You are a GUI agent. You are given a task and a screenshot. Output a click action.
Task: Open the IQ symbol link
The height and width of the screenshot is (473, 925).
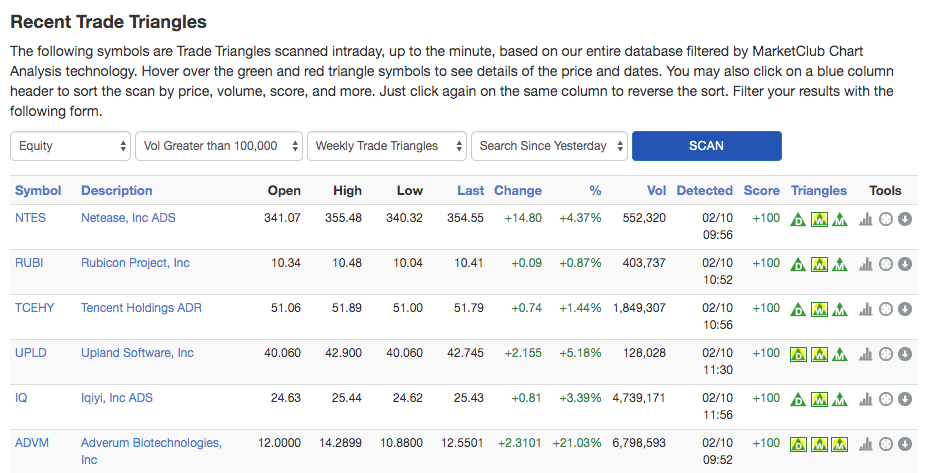click(21, 398)
